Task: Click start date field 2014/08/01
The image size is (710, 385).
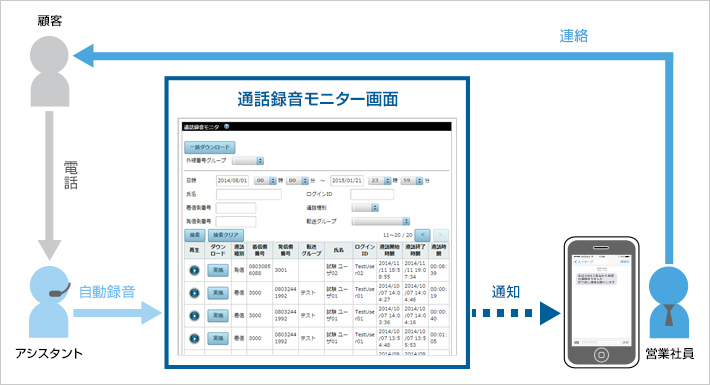Action: 232,181
